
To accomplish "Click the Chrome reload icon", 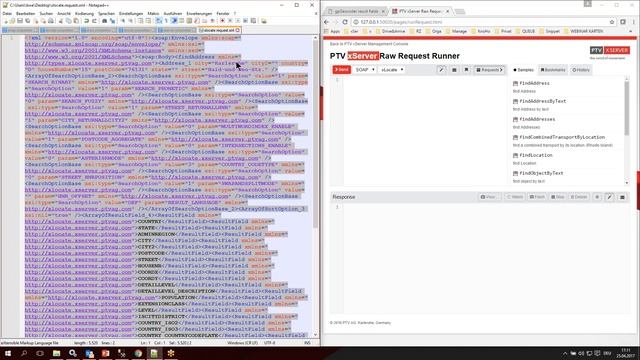I will pyautogui.click(x=345, y=22).
